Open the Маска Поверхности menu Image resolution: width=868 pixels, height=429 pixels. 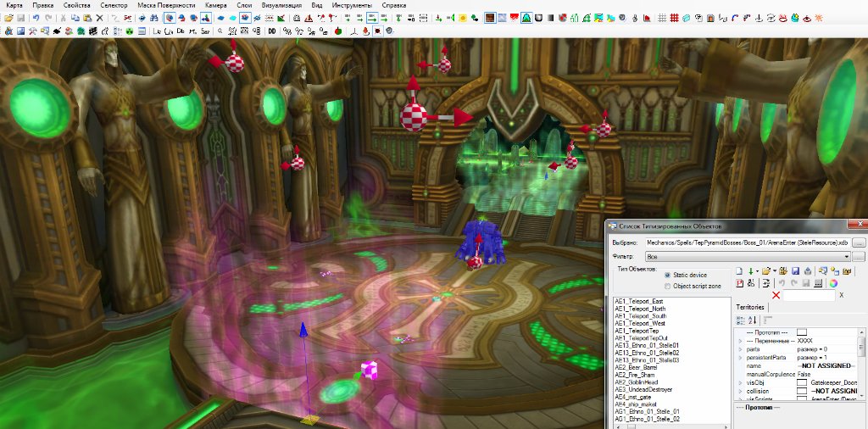coord(166,5)
